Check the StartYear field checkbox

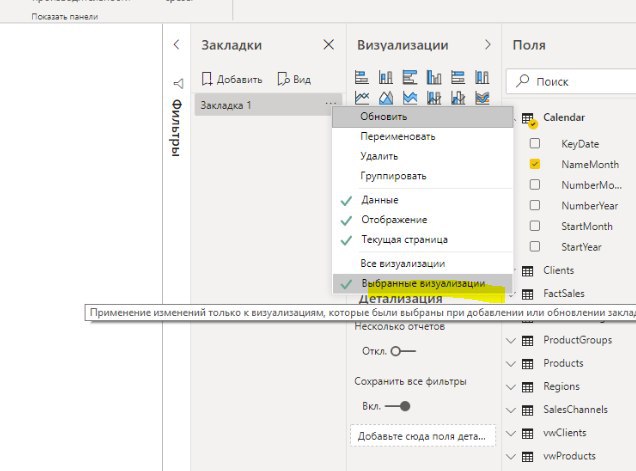point(535,246)
